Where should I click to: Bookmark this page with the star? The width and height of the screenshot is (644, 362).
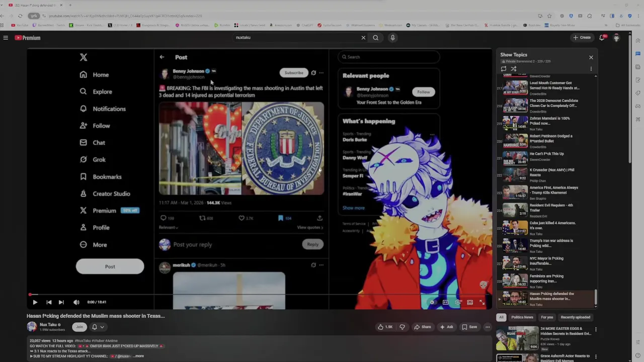549,16
